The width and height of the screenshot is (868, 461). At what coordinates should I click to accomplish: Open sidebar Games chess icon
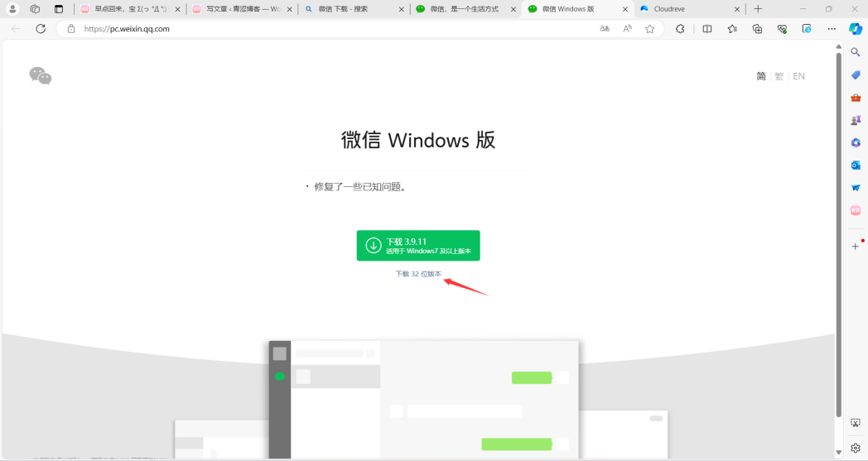click(x=856, y=120)
